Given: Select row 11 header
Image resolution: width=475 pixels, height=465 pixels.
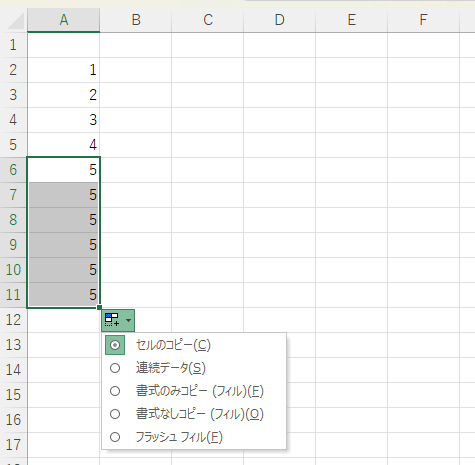Looking at the screenshot, I should (13, 295).
